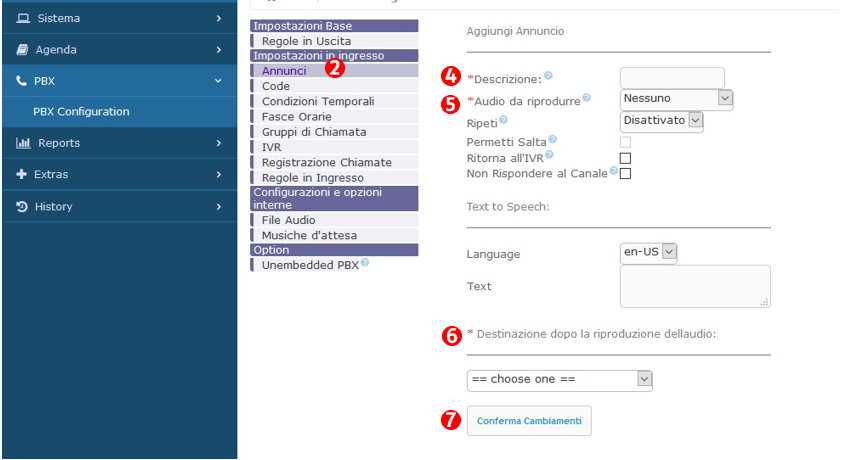Image resolution: width=842 pixels, height=460 pixels.
Task: Click the help icon next to Ripeti
Action: tap(503, 120)
